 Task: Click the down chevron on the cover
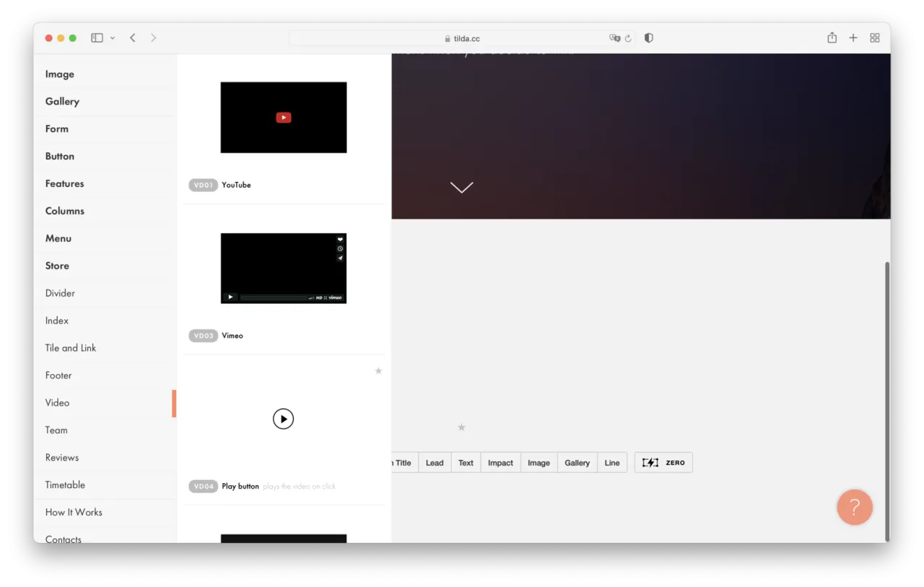462,188
